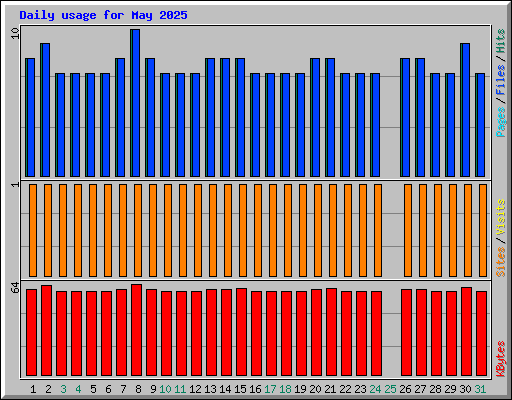
Task: Click green weekend day label "18"
Action: tap(285, 389)
